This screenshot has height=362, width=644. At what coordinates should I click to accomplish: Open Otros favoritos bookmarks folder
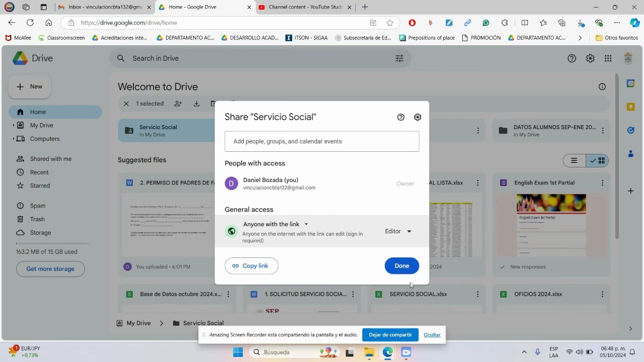[x=616, y=38]
